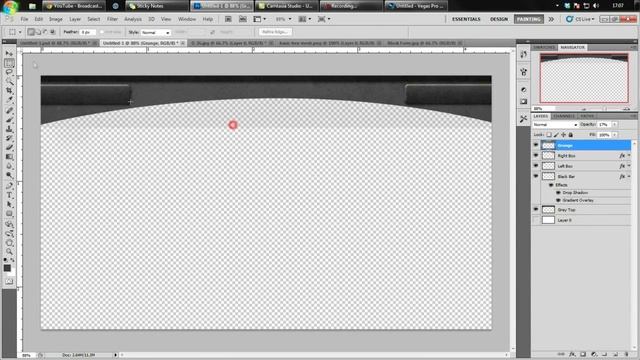Image resolution: width=640 pixels, height=360 pixels.
Task: Select the Zoom tool in toolbox
Action: pos(9,252)
